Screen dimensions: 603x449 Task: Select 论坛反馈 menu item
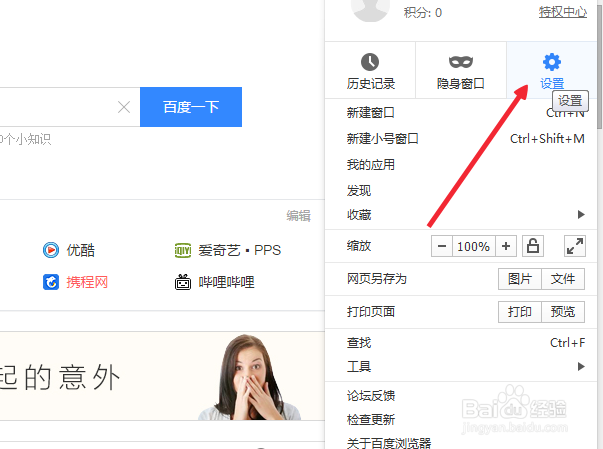tap(461, 396)
